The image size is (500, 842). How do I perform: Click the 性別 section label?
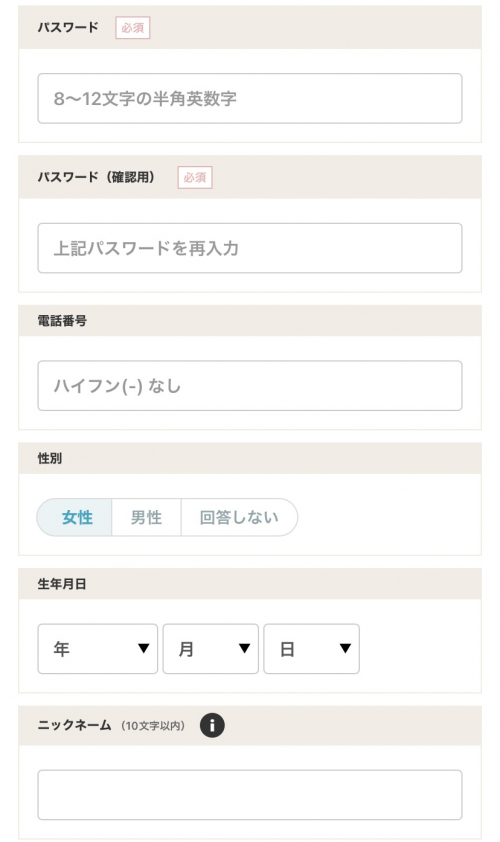point(50,459)
